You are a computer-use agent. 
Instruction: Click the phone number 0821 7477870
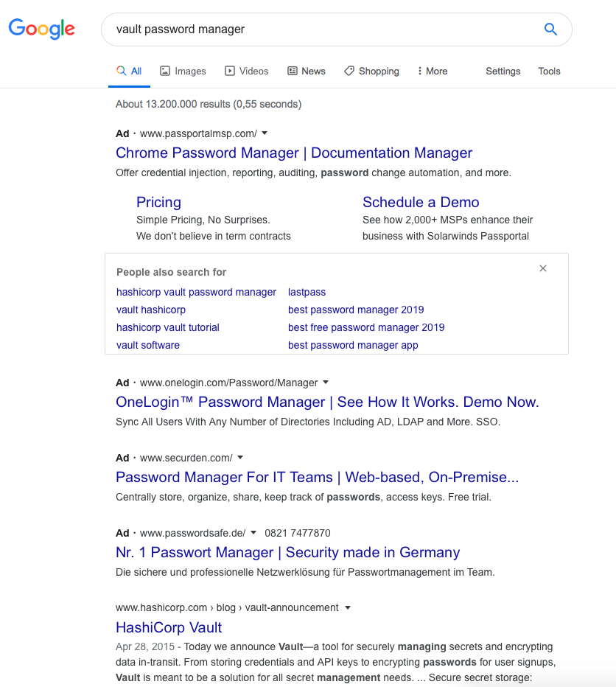coord(298,533)
